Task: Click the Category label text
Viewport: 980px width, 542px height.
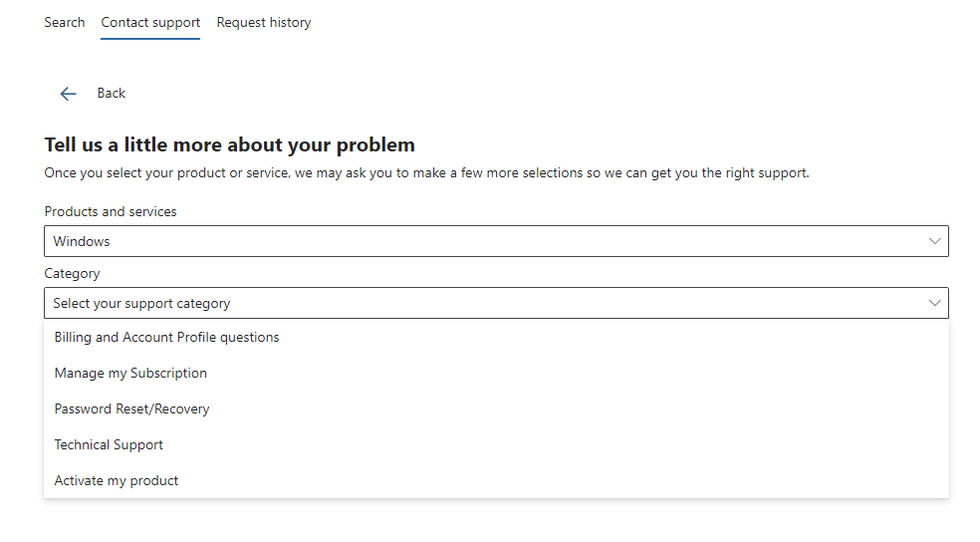Action: coord(72,274)
